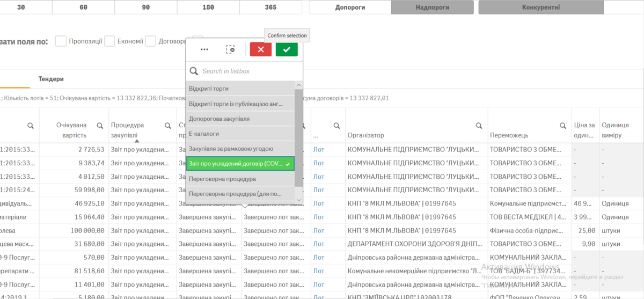The width and height of the screenshot is (644, 299).
Task: Open the three-dots selection menu in popup
Action: [204, 49]
